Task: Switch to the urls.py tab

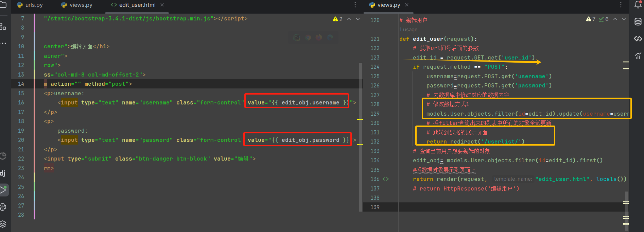Action: point(30,5)
